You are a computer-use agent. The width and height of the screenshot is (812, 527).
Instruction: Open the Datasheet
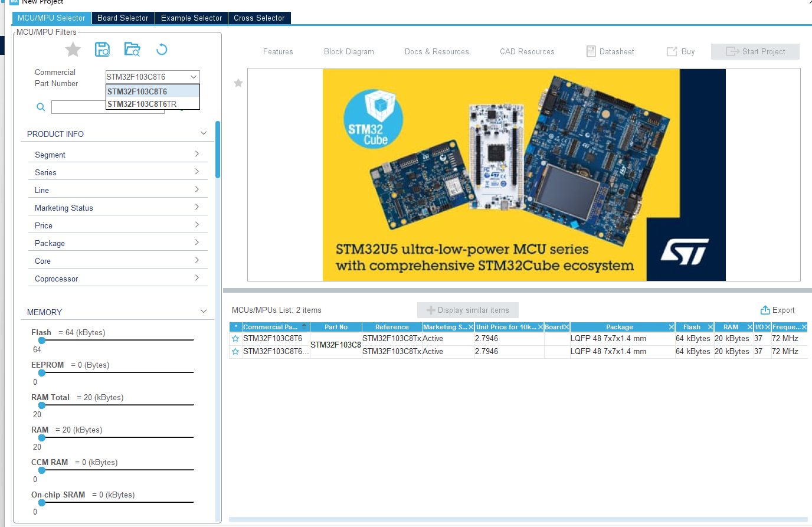click(x=610, y=52)
